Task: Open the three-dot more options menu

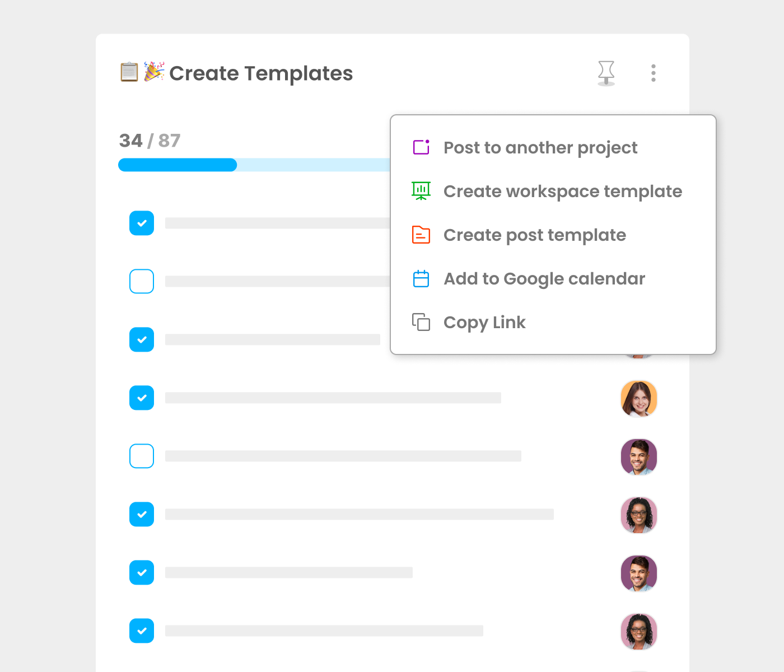Action: click(654, 73)
